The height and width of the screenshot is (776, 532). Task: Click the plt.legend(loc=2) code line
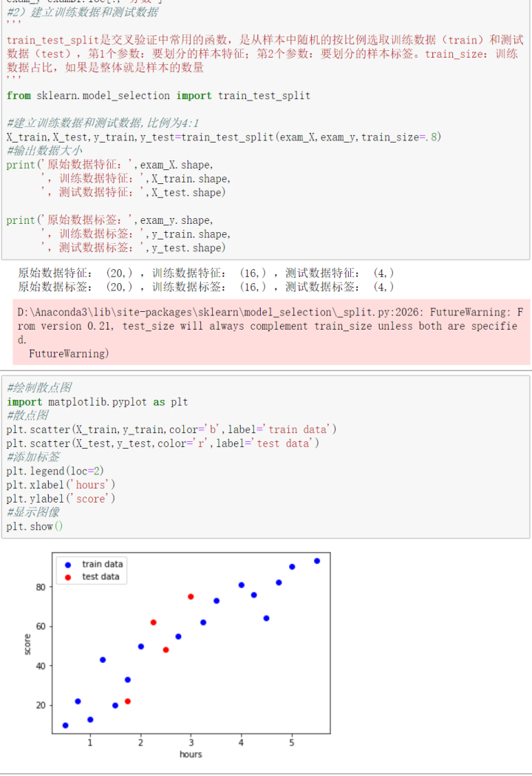point(55,471)
